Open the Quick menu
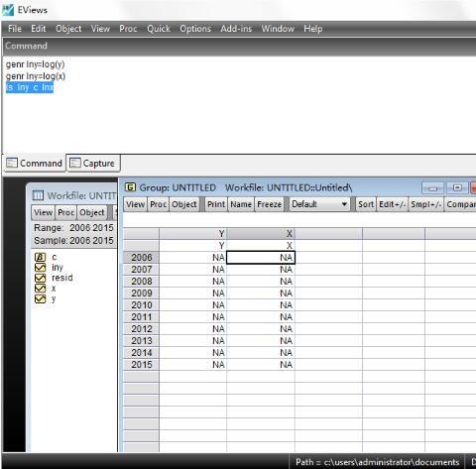The image size is (476, 469). [159, 29]
